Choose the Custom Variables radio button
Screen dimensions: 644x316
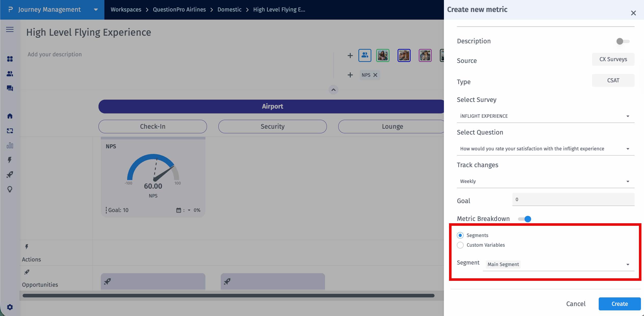tap(460, 245)
